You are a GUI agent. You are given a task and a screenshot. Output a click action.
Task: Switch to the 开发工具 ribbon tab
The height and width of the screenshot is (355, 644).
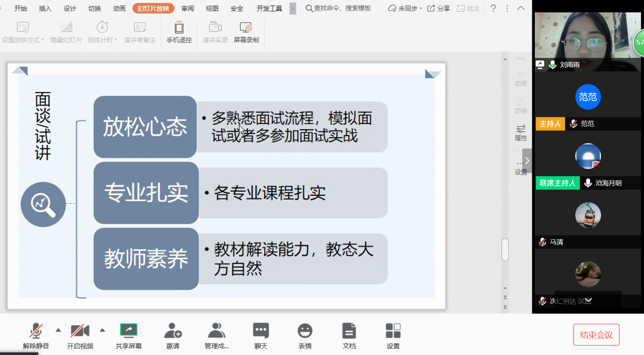click(269, 8)
